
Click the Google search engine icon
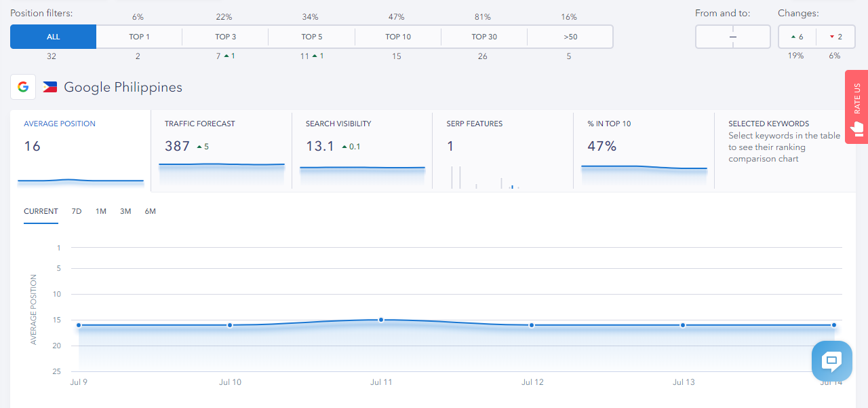point(23,87)
